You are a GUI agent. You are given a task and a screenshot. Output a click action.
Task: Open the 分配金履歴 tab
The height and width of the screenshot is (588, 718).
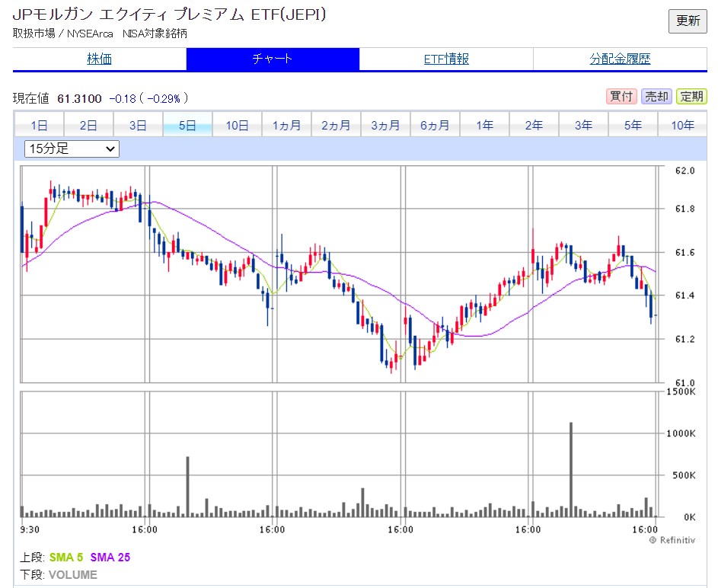coord(620,59)
